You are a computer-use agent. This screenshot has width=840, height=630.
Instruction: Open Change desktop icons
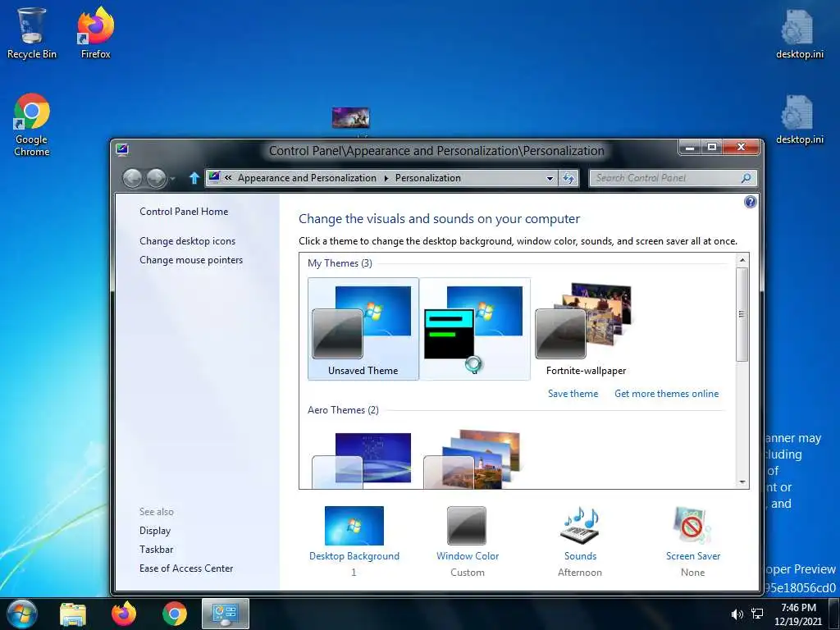[188, 241]
